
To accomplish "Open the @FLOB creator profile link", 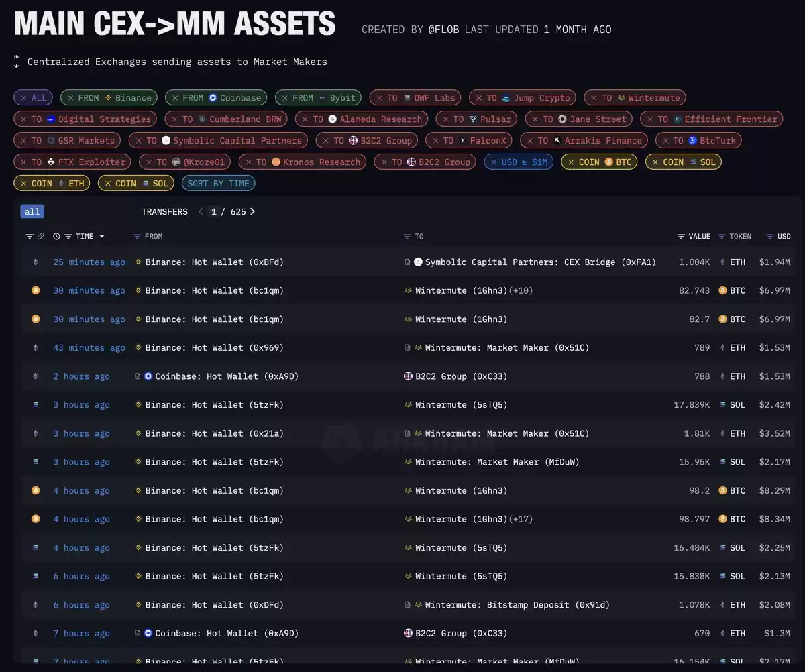I will [444, 30].
